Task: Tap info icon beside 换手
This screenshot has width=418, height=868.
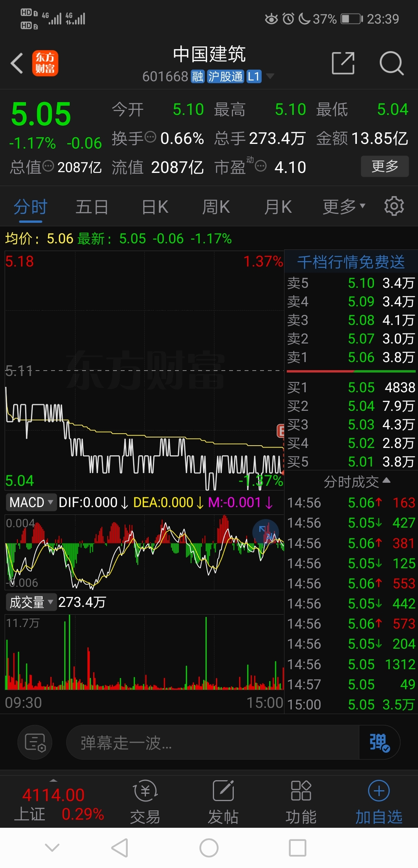Action: (150, 137)
